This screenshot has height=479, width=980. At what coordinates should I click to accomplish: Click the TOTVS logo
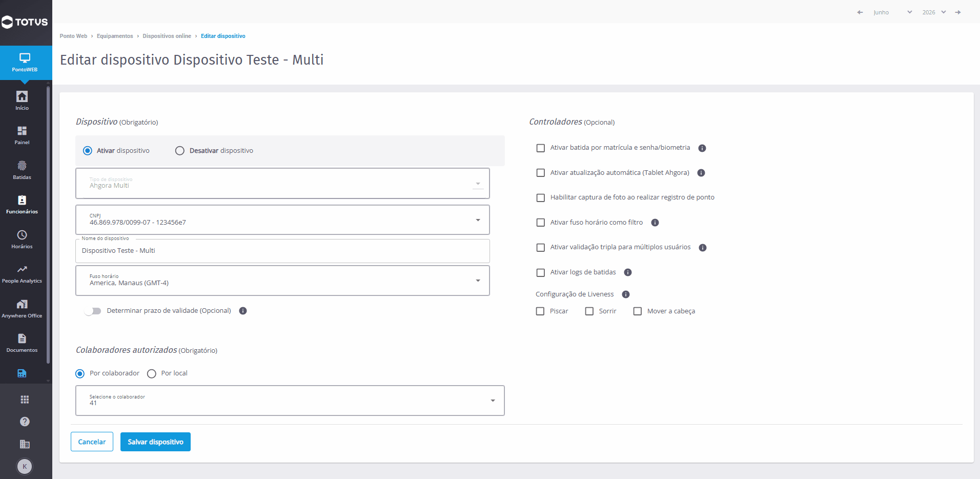[x=25, y=22]
